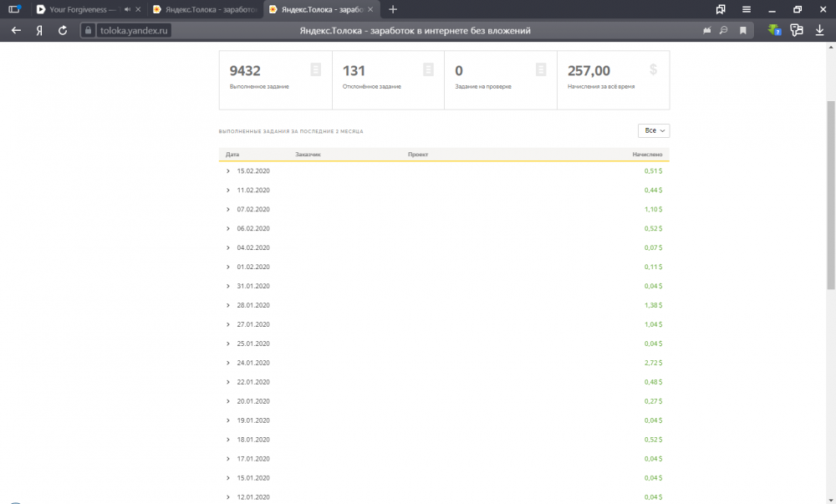Click the 0,07 $ amount for 04.02.2020
Screen dimensions: 836x504
click(x=653, y=247)
